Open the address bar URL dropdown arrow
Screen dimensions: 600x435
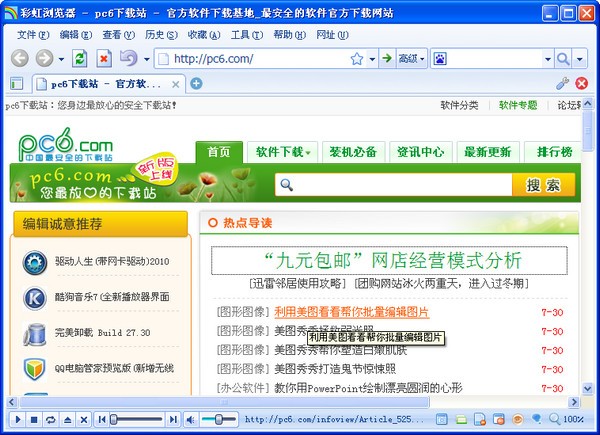pos(371,59)
